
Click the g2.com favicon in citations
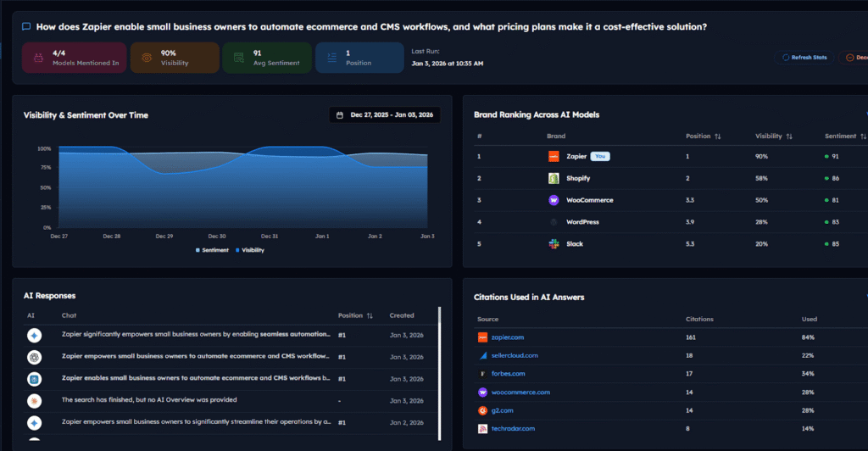coord(482,410)
